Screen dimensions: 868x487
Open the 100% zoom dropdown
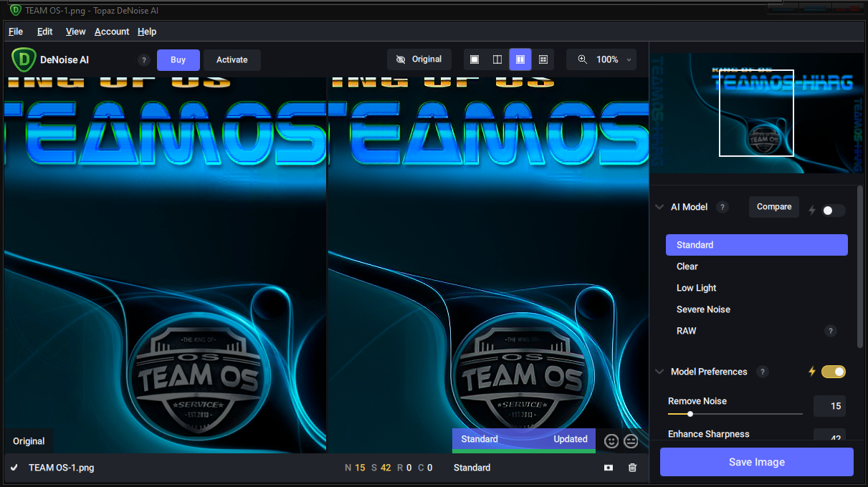point(629,60)
